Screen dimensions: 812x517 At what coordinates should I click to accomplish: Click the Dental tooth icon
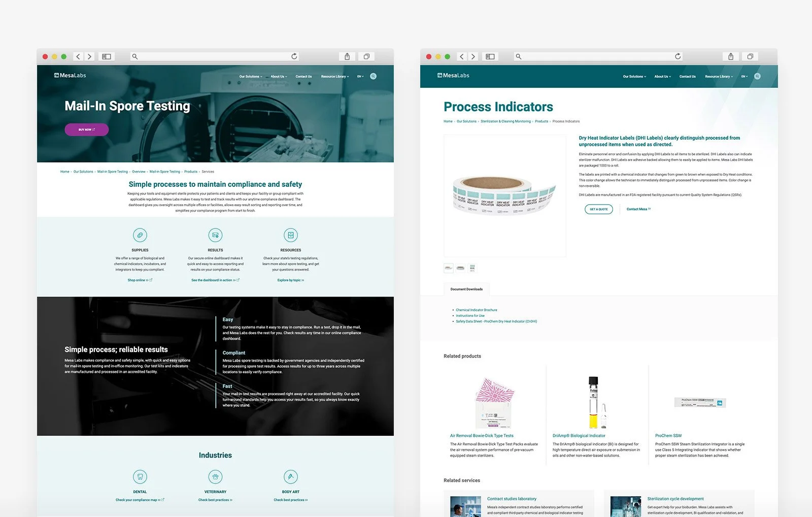(140, 477)
